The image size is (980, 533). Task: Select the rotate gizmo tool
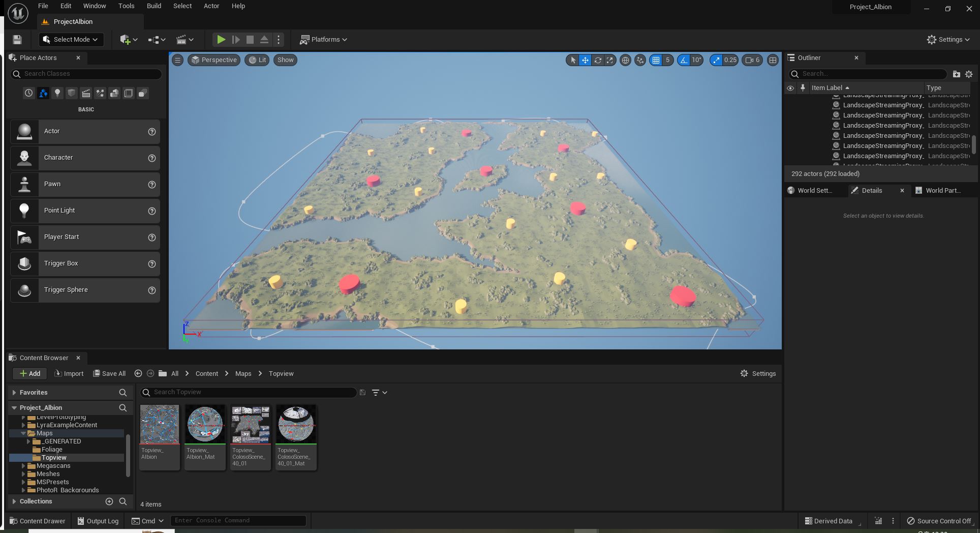click(x=598, y=60)
